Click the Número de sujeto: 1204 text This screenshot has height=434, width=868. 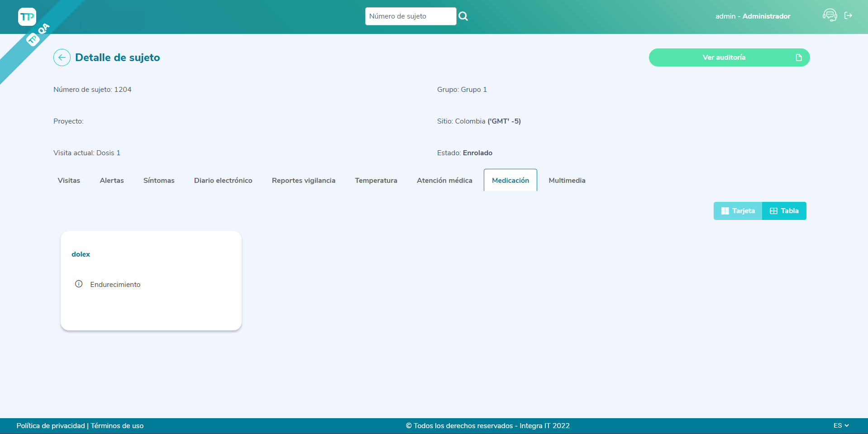92,90
